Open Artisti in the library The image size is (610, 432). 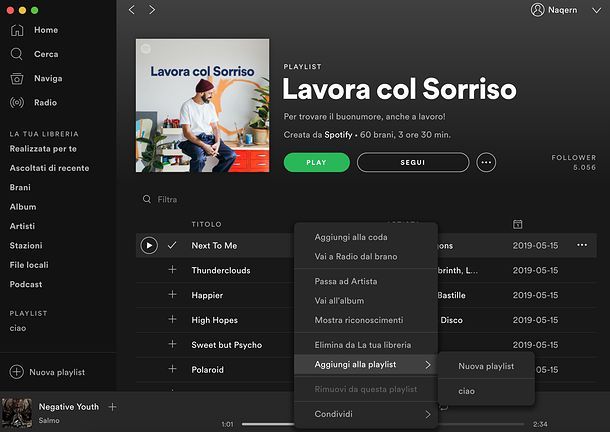click(x=22, y=226)
